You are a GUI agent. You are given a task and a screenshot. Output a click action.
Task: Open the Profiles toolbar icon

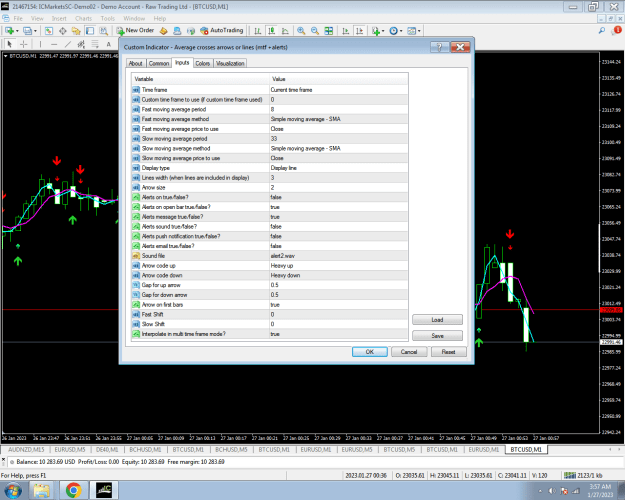click(x=27, y=31)
